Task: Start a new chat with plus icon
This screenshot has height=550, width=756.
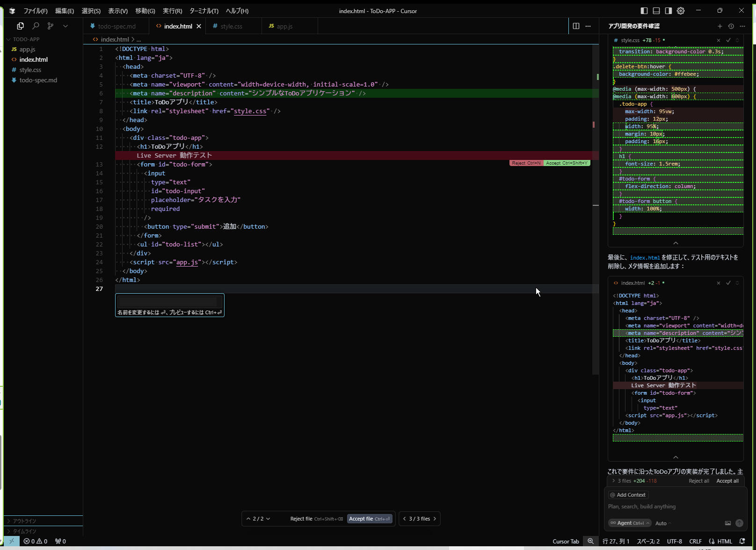Action: [720, 26]
